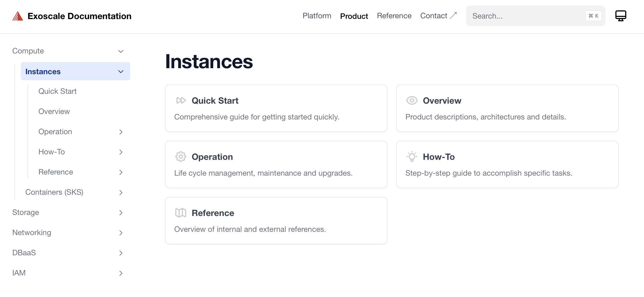Expand the Operation sidebar chevron
Image resolution: width=644 pixels, height=297 pixels.
[121, 132]
